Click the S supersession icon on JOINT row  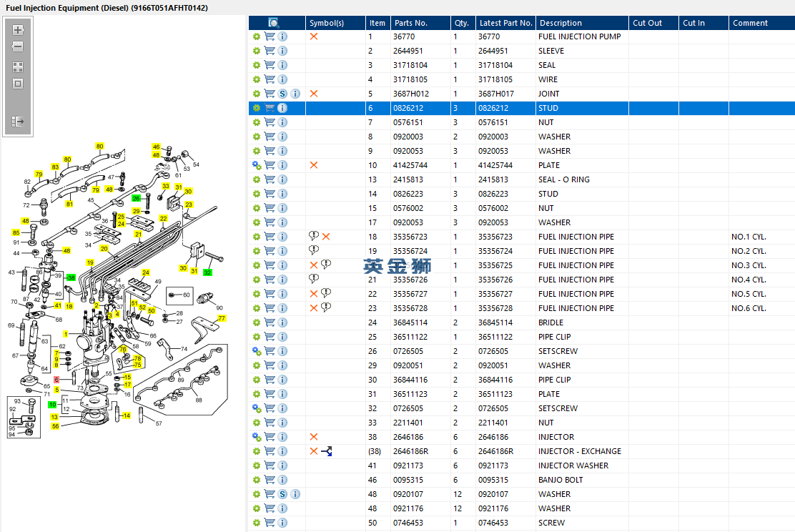coord(282,94)
